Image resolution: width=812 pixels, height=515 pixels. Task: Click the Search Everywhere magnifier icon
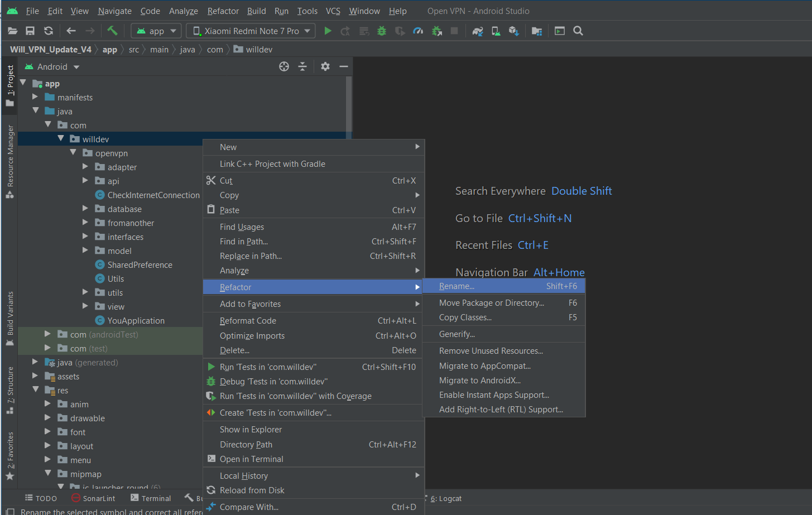578,31
